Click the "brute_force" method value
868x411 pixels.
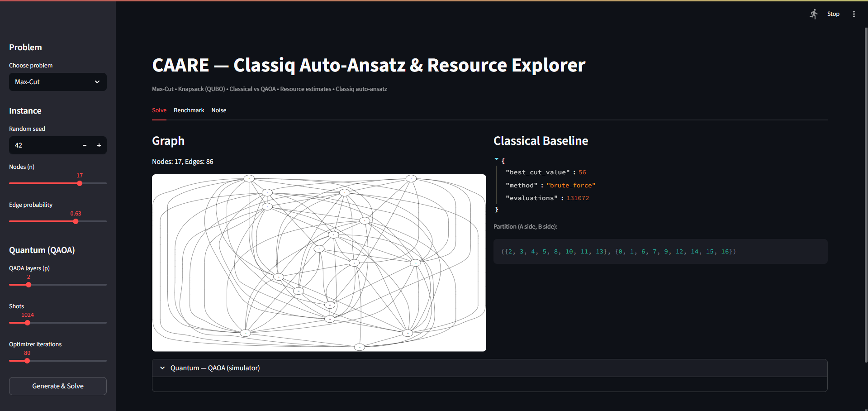pos(571,186)
